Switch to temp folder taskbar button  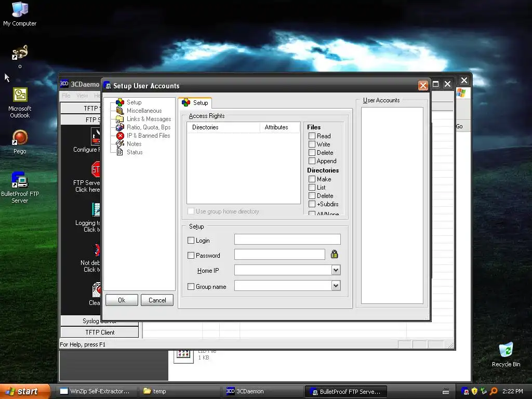pos(179,391)
